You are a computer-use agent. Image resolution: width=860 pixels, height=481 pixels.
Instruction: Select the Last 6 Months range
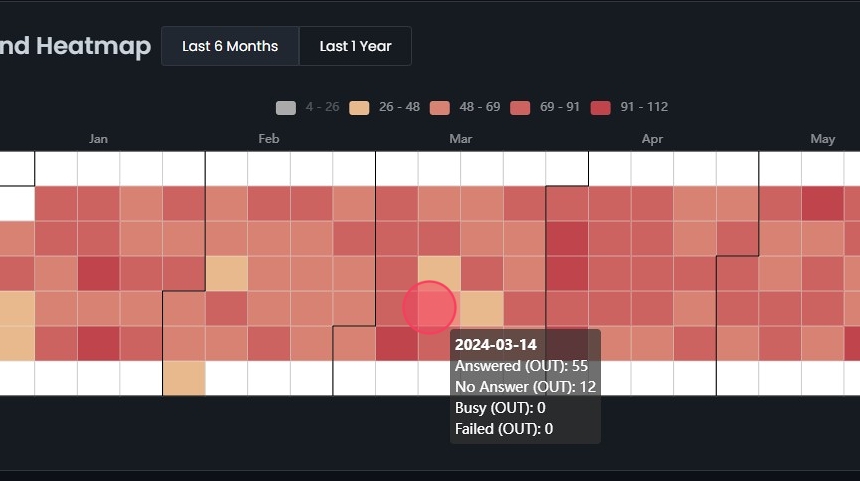click(x=230, y=46)
